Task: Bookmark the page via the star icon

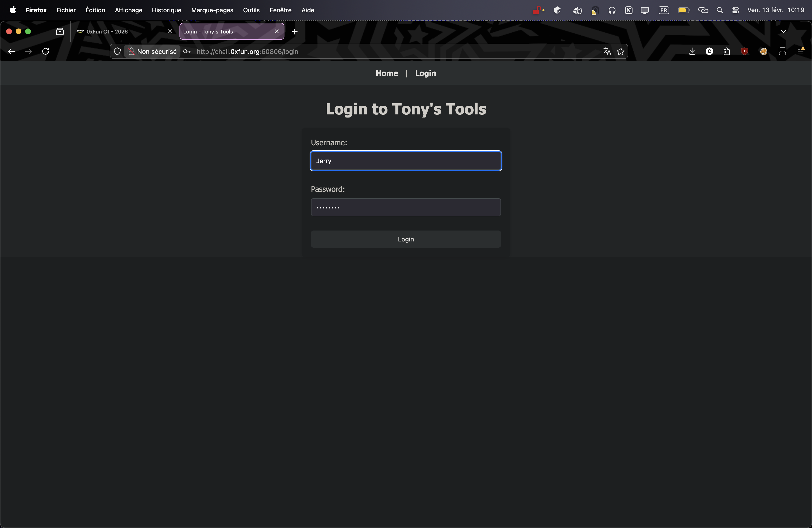Action: click(621, 52)
